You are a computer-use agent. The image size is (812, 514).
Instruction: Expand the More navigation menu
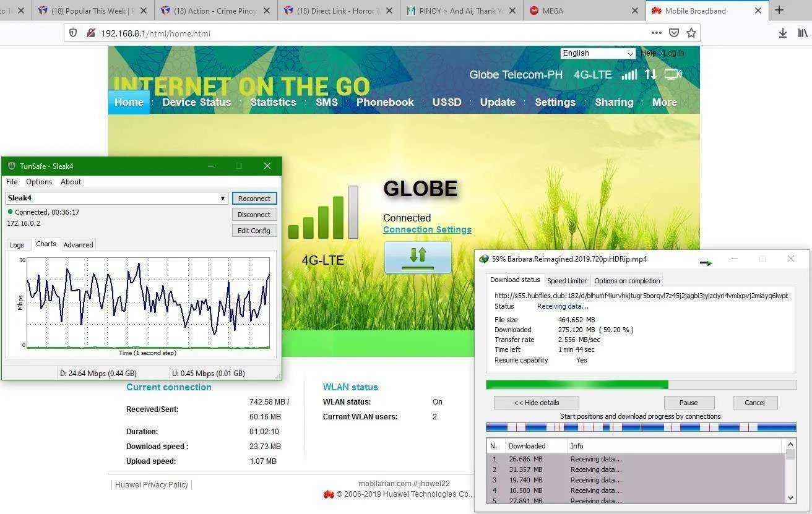(665, 103)
